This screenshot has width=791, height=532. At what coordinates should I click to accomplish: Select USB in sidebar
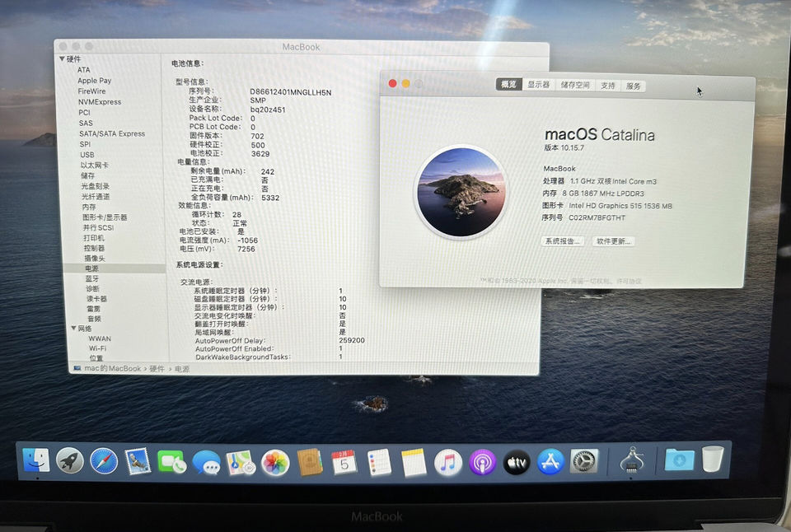point(87,155)
